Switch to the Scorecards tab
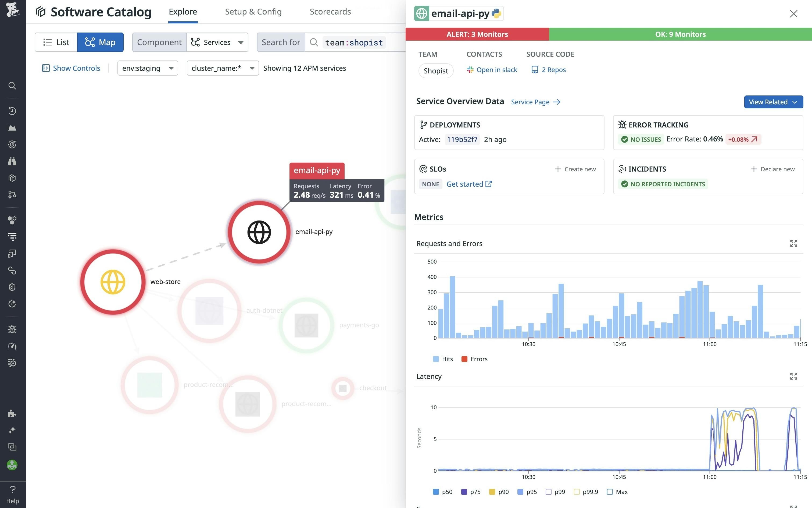Screen dimensions: 812x508 [x=330, y=11]
